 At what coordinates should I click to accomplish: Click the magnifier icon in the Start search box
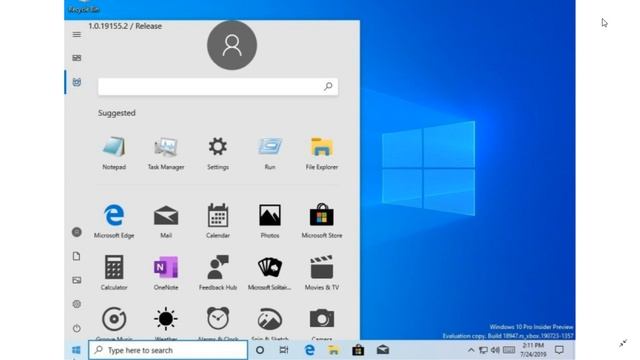tap(328, 86)
